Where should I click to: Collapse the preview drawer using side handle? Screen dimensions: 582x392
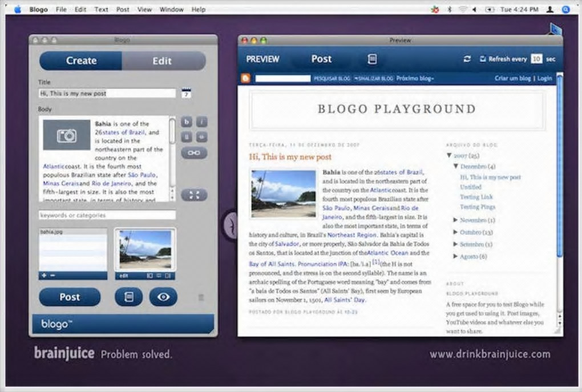pyautogui.click(x=231, y=225)
